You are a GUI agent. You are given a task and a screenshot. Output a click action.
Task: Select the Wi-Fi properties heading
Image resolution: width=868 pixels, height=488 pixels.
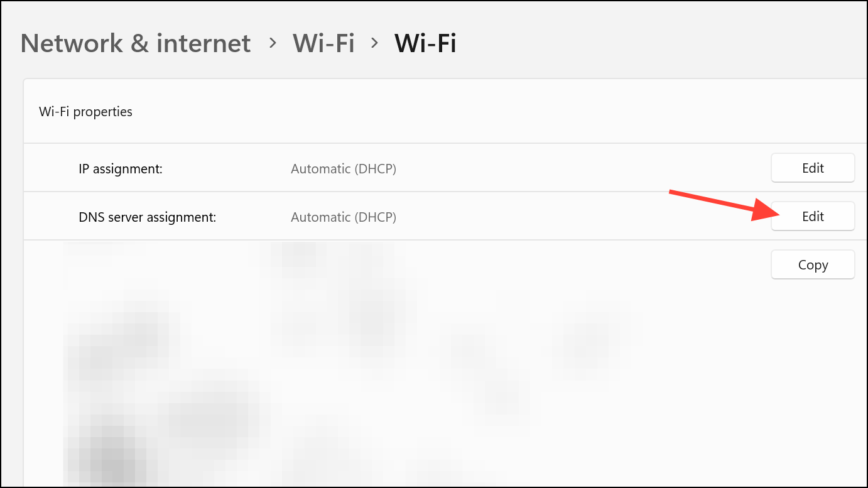pyautogui.click(x=85, y=112)
